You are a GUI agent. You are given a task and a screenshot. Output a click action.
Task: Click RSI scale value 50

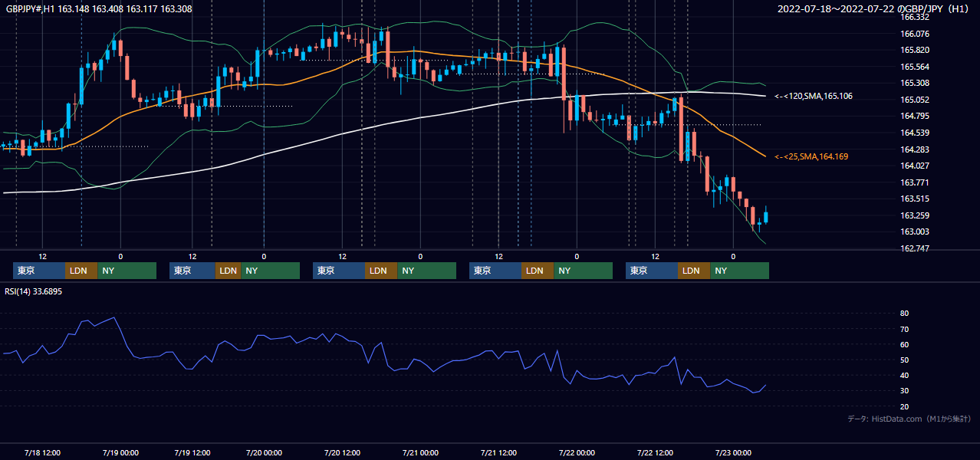(x=905, y=360)
